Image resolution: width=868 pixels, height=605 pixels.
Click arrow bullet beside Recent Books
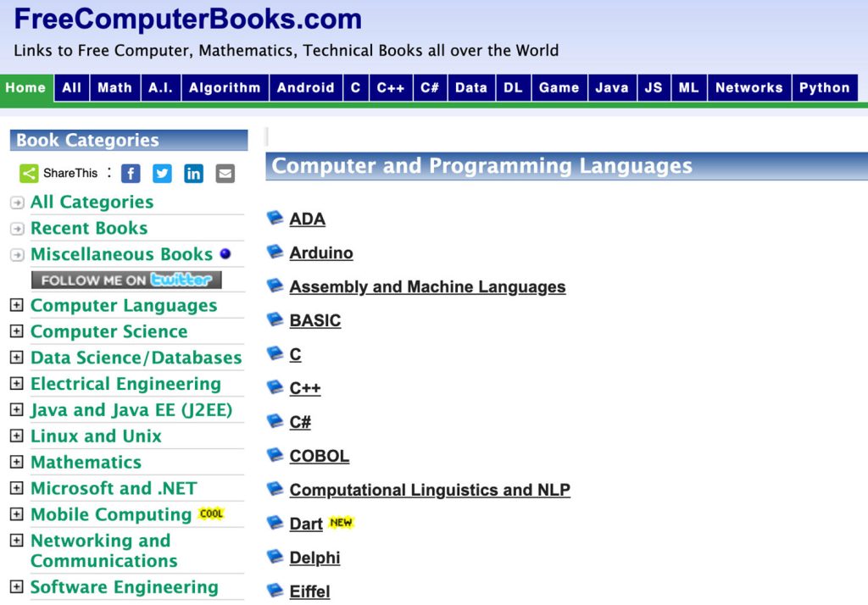click(x=17, y=229)
